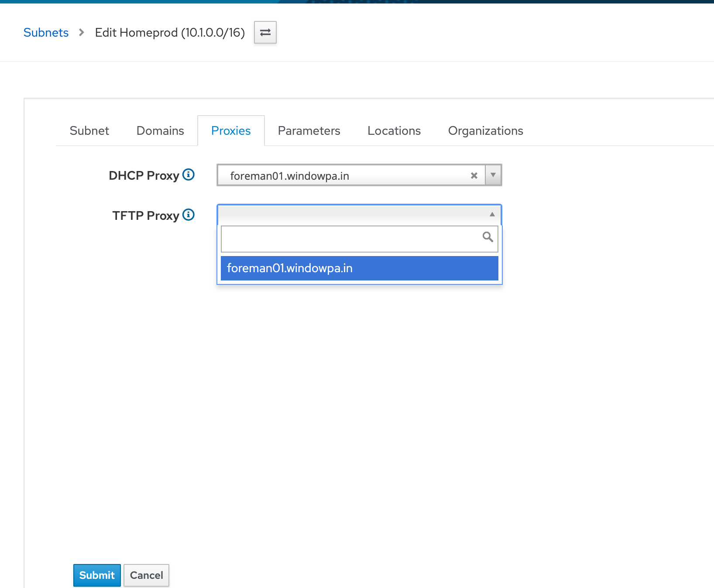Viewport: 714px width, 588px height.
Task: Go to the Parameters tab
Action: (x=309, y=131)
